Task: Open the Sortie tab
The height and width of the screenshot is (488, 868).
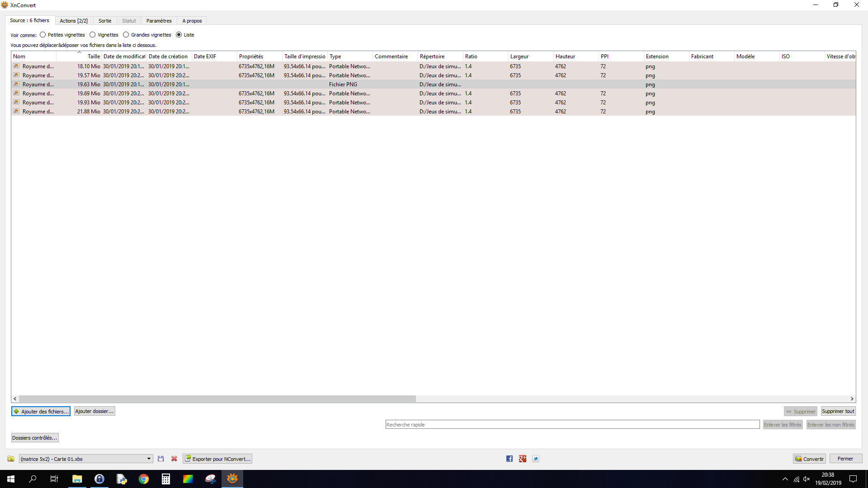Action: [105, 21]
